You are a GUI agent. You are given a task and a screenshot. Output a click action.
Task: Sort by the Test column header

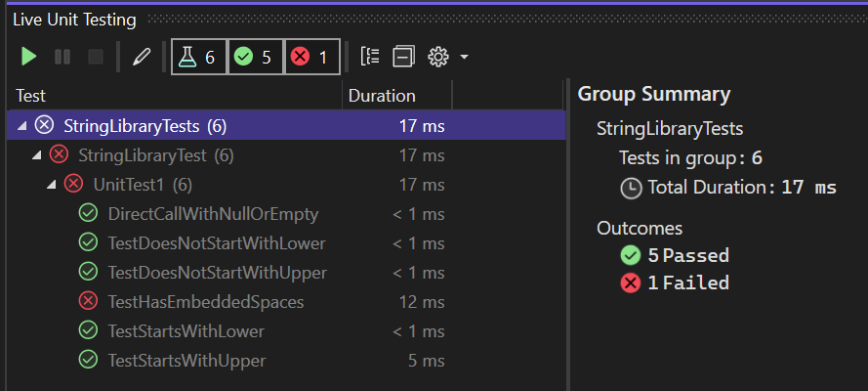pos(31,96)
